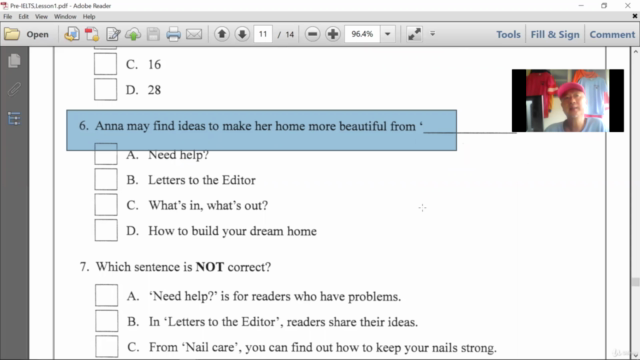Check box for option C. 16

click(105, 64)
